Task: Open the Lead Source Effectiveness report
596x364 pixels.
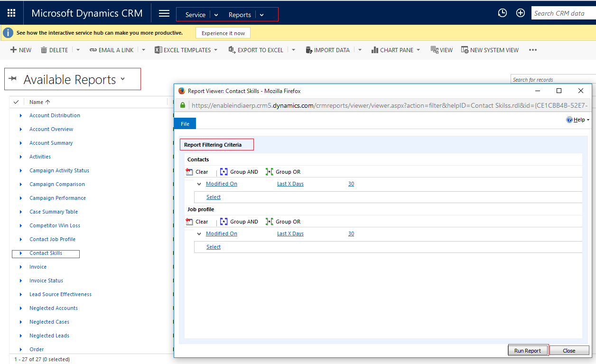Action: click(60, 294)
